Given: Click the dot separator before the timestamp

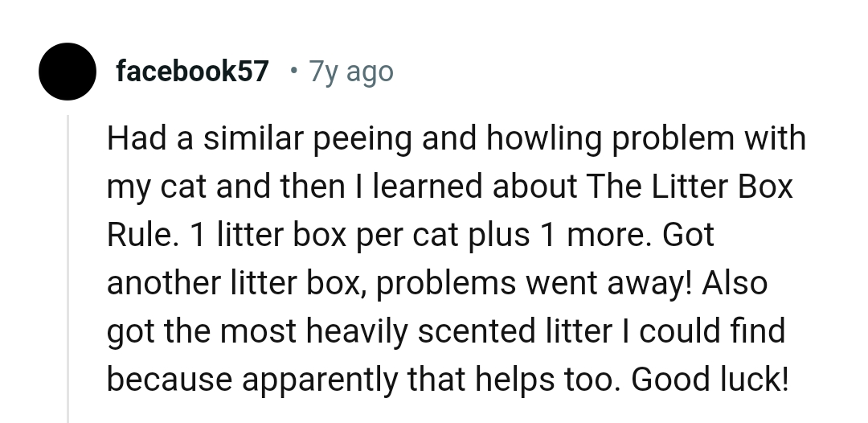Looking at the screenshot, I should coord(293,72).
